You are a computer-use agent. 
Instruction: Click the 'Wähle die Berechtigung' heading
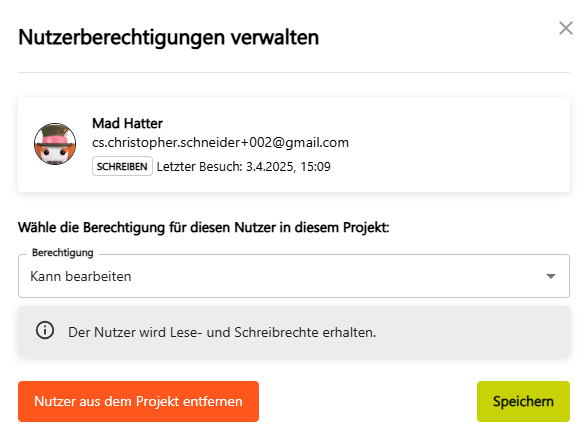pos(204,227)
